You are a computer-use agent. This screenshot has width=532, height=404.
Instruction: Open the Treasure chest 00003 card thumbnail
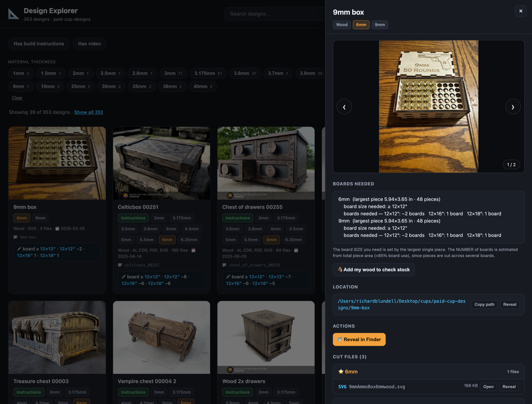[x=57, y=337]
